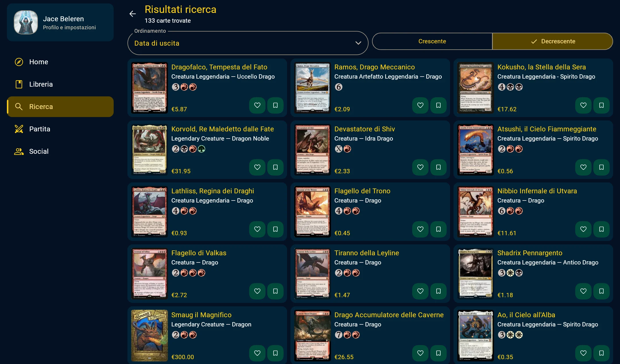Bookmark Devastatore di Shiv card
Viewport: 620px width, 364px height.
438,167
